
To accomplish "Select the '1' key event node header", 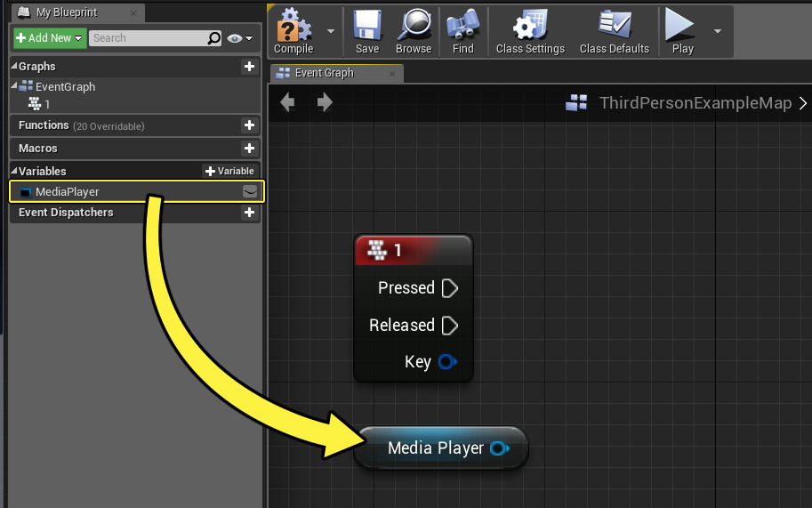I will click(x=414, y=251).
